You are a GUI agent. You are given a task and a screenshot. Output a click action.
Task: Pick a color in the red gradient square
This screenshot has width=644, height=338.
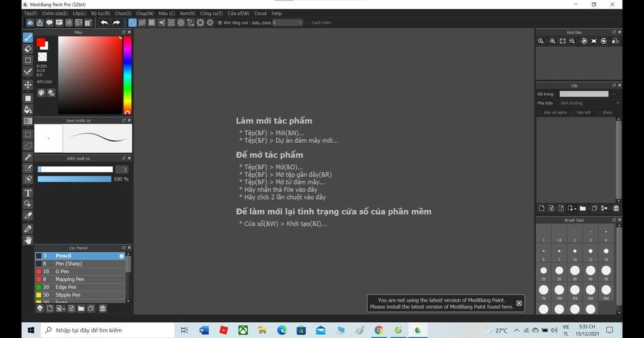(90, 75)
